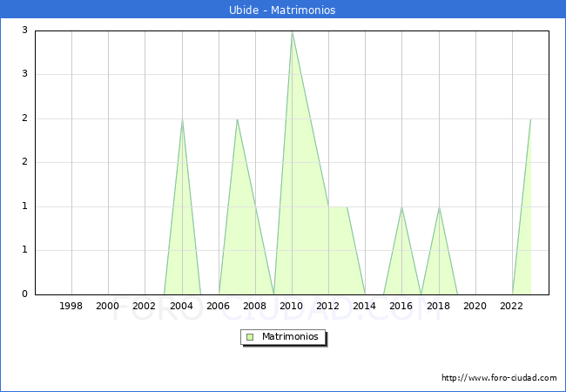Click the green Matrimonios legend color swatch
Screen dimensions: 566x392
(x=250, y=336)
